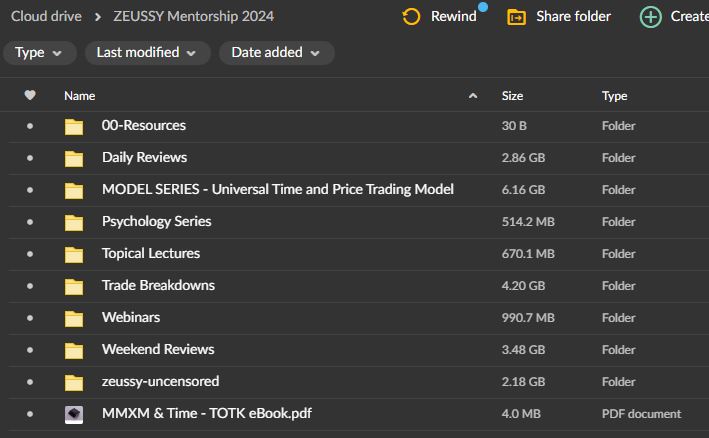Click the PDF icon for MMXM & Time eBook
Viewport: 709px width, 438px height.
click(74, 414)
